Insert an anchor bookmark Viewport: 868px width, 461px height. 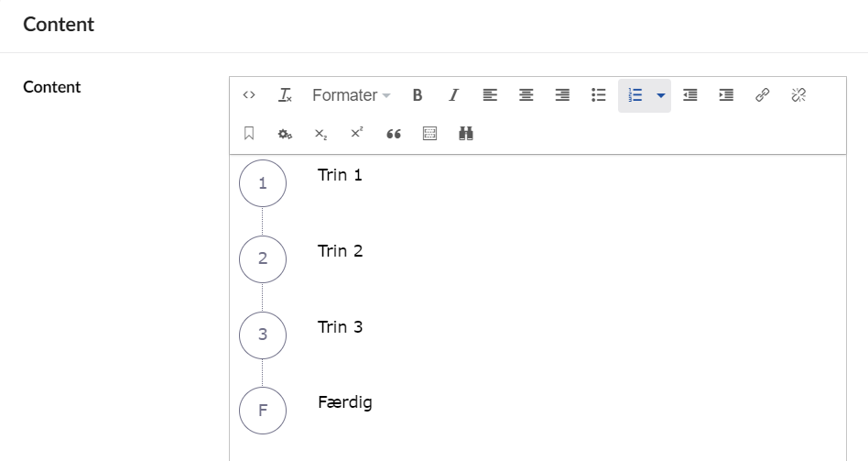pos(249,134)
